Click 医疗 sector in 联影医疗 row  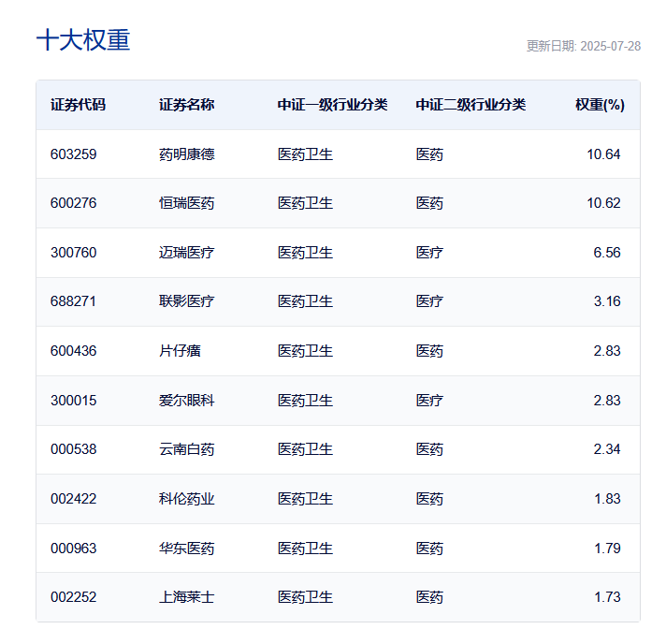tap(429, 301)
